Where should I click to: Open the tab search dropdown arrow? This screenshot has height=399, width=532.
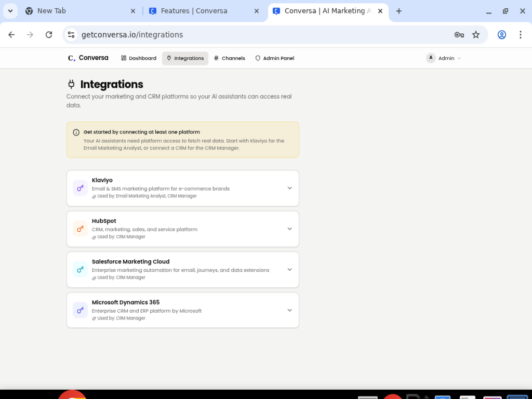point(10,11)
